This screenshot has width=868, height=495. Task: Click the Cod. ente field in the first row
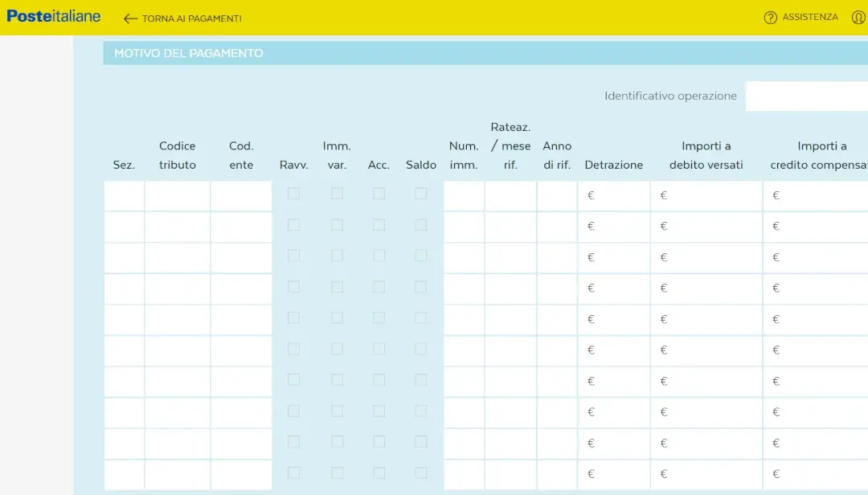[x=241, y=195]
